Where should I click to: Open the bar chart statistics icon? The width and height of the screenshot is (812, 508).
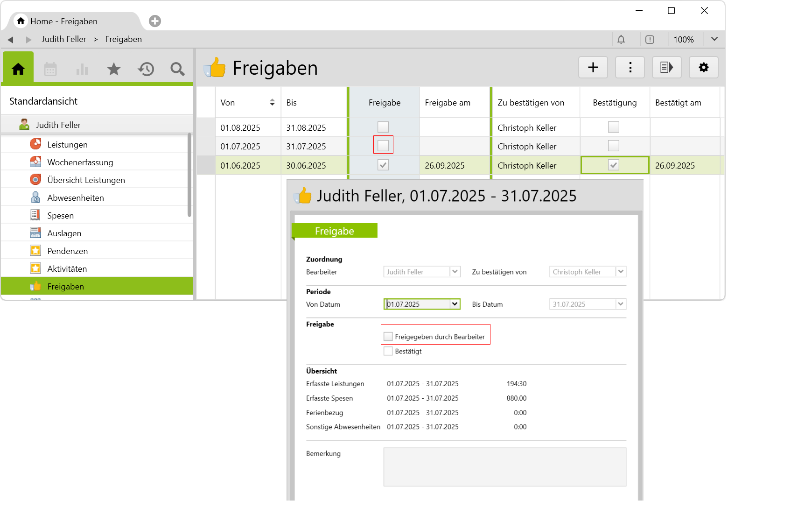pyautogui.click(x=82, y=69)
